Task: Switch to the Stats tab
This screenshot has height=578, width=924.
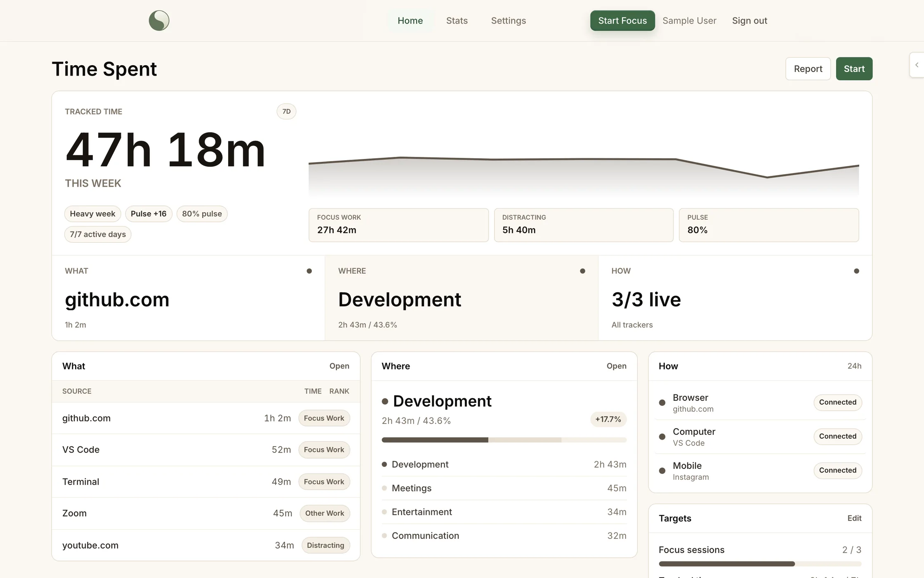Action: coord(457,21)
